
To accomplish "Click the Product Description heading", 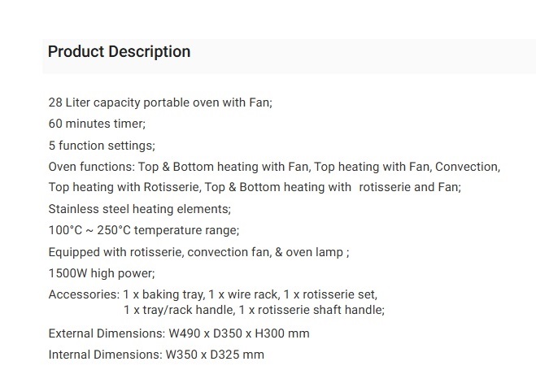I will click(x=119, y=52).
